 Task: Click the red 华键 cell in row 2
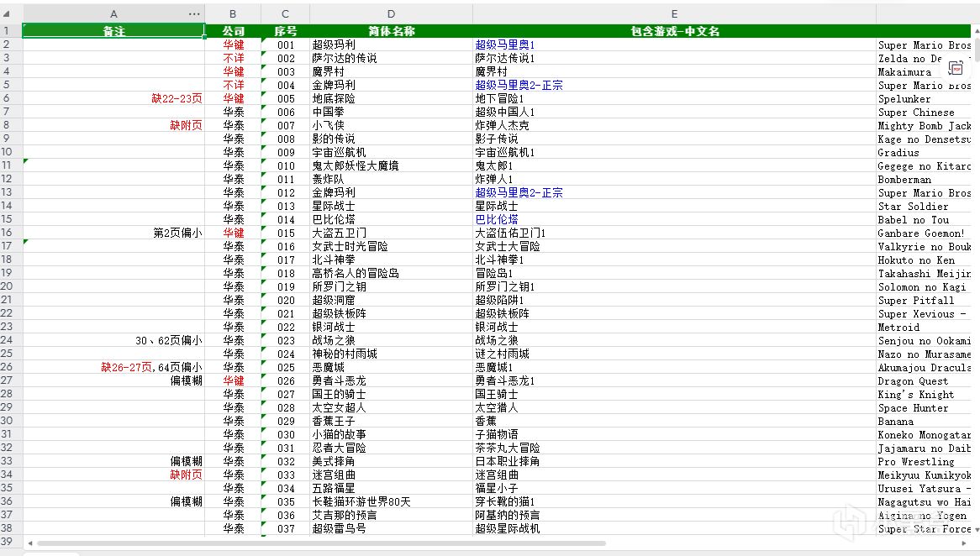[234, 45]
